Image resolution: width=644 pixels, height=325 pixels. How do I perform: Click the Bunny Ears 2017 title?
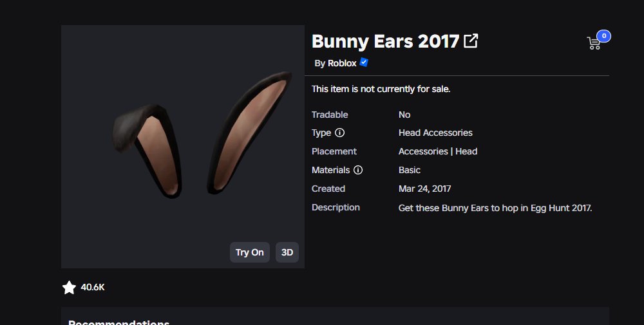tap(385, 41)
